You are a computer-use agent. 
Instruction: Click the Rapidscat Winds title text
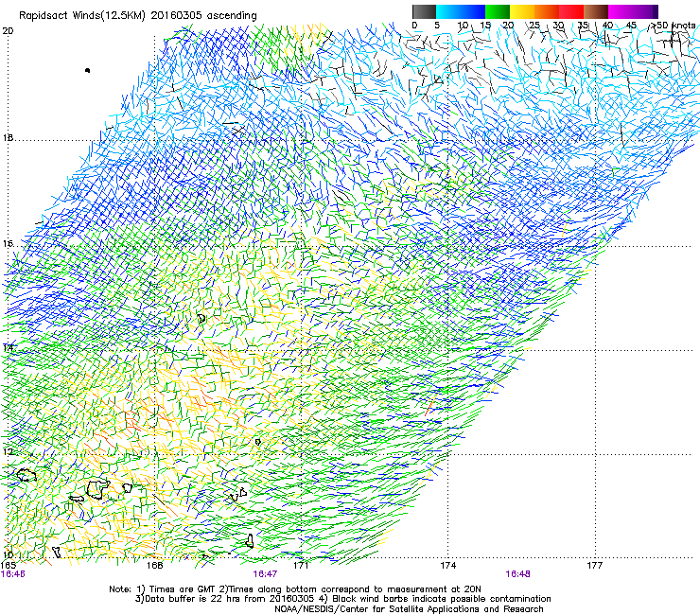pos(138,16)
